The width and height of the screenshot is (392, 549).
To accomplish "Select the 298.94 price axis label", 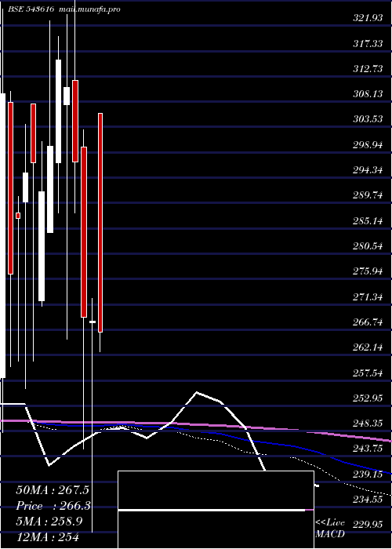I will pos(368,144).
